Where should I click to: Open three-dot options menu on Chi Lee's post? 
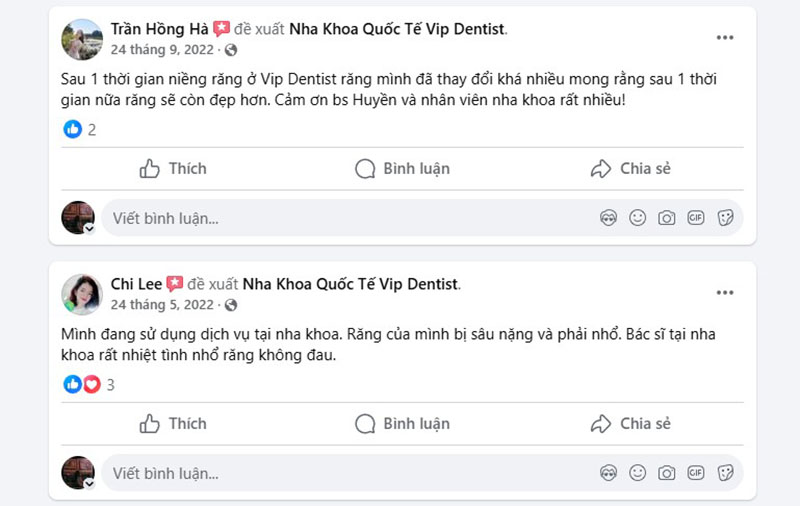click(725, 293)
